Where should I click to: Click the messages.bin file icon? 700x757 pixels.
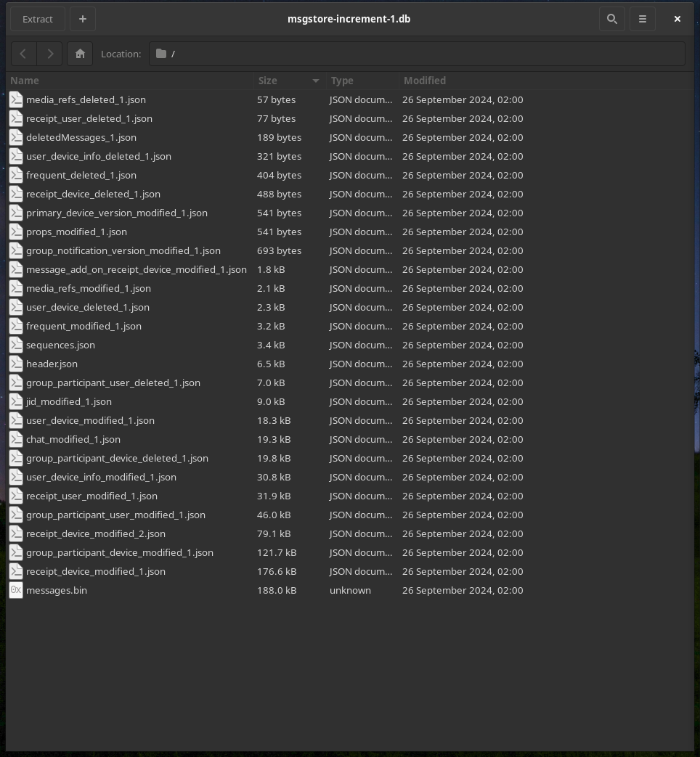[x=16, y=590]
